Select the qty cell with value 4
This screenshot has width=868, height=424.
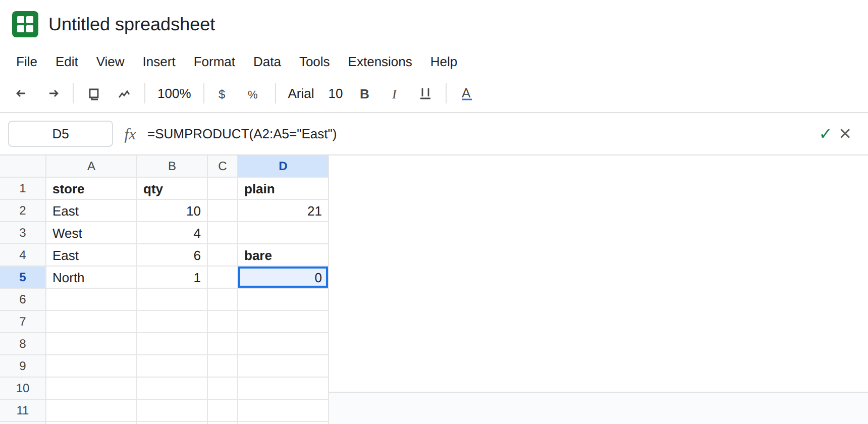click(172, 233)
